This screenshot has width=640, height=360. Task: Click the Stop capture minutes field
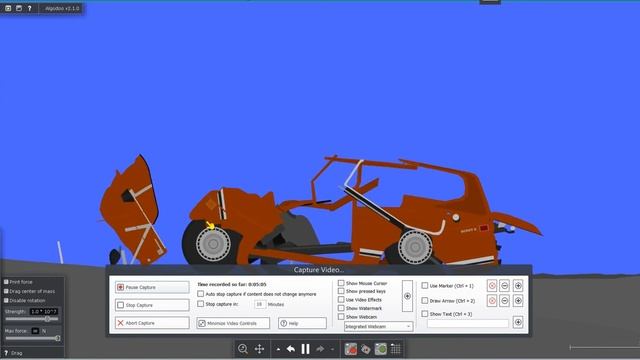click(x=260, y=304)
